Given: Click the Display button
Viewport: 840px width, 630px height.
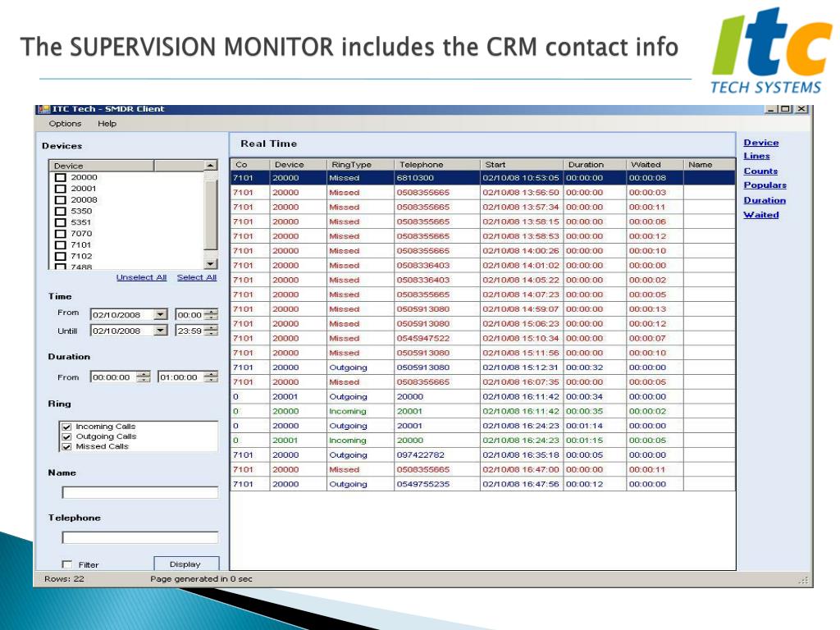Looking at the screenshot, I should 186,564.
